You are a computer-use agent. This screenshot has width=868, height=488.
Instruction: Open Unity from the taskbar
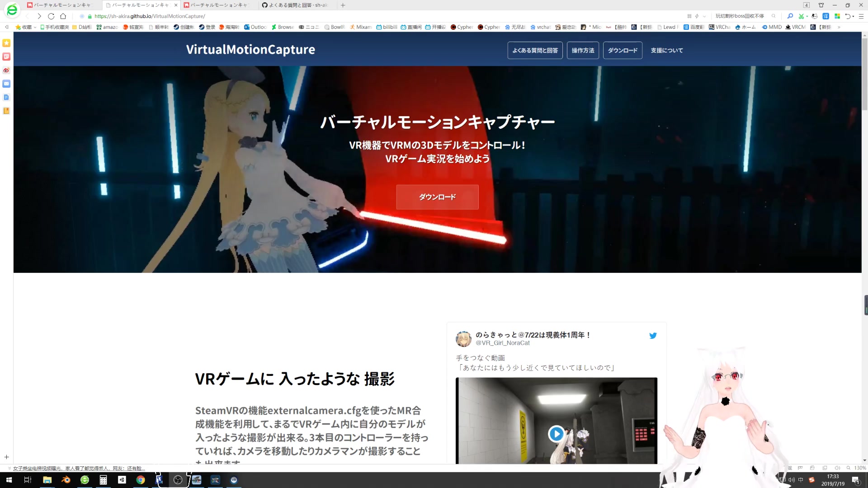point(122,480)
